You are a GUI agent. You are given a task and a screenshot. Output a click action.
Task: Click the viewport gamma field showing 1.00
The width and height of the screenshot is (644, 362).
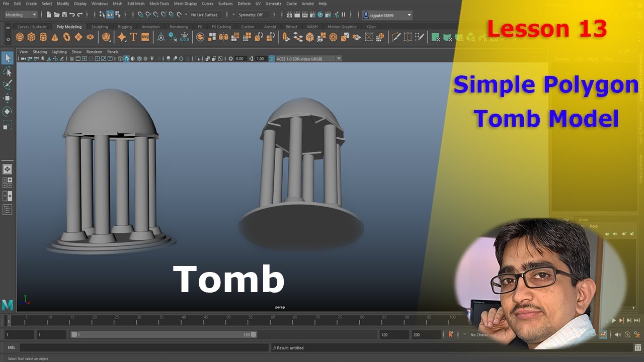point(260,59)
